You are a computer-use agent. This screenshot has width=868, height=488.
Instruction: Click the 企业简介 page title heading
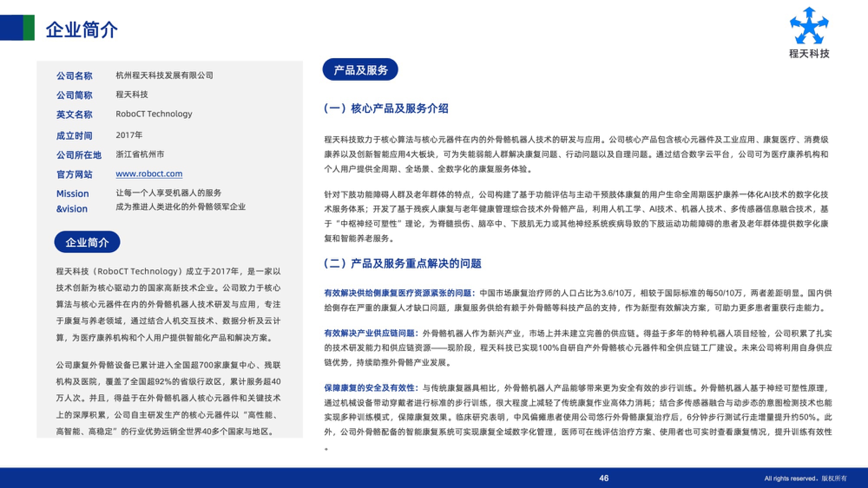[82, 30]
